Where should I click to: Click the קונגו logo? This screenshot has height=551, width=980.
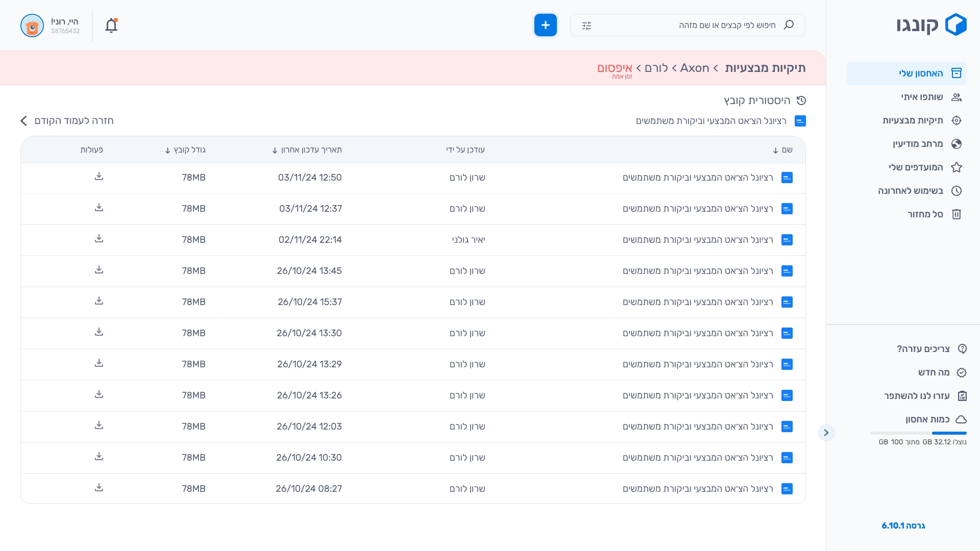click(x=932, y=25)
